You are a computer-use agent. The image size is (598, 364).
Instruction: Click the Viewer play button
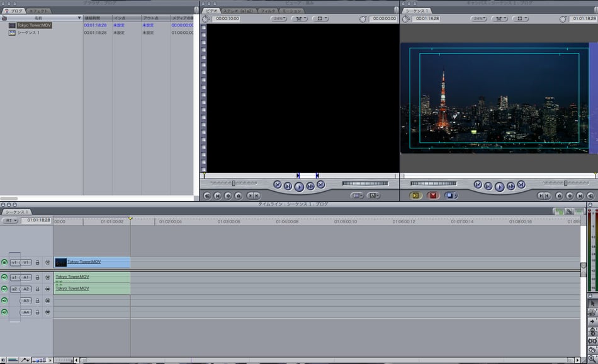pyautogui.click(x=299, y=186)
